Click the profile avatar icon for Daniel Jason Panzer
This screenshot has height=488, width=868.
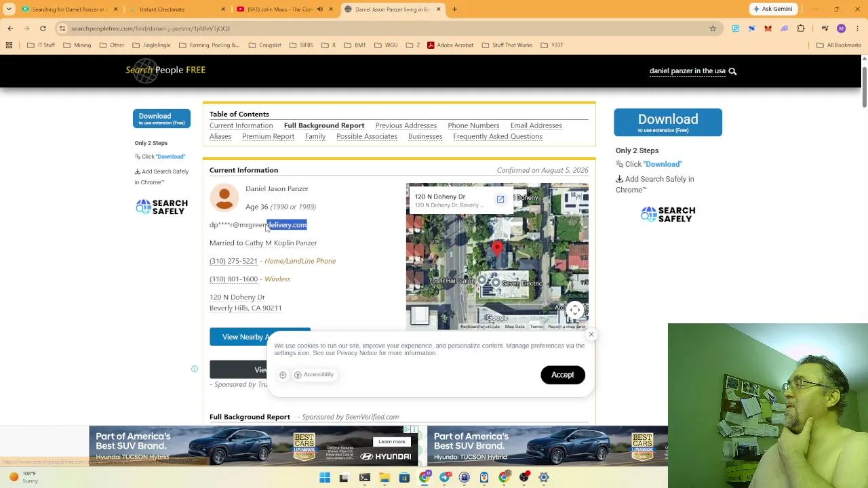224,197
